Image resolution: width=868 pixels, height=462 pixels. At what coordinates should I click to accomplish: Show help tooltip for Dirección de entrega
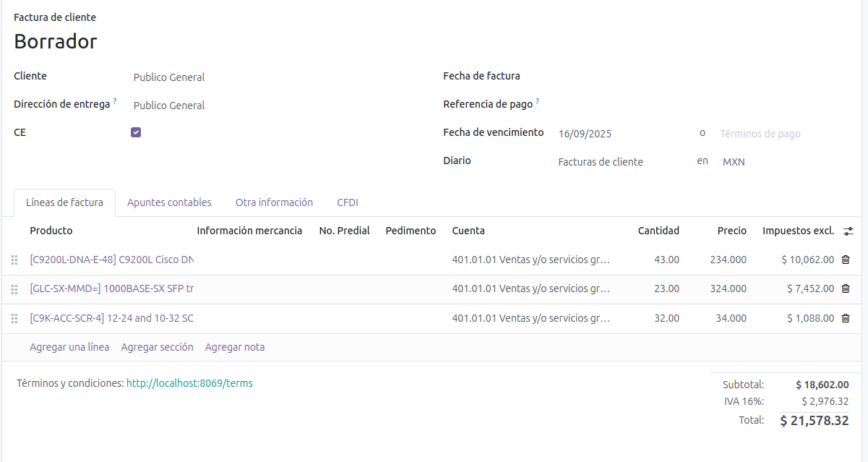(x=115, y=102)
